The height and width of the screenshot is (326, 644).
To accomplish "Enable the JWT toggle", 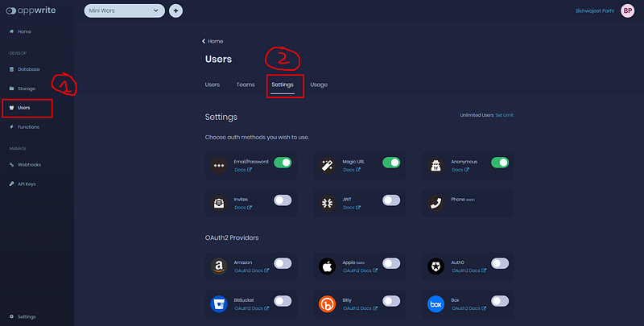I will [x=391, y=200].
